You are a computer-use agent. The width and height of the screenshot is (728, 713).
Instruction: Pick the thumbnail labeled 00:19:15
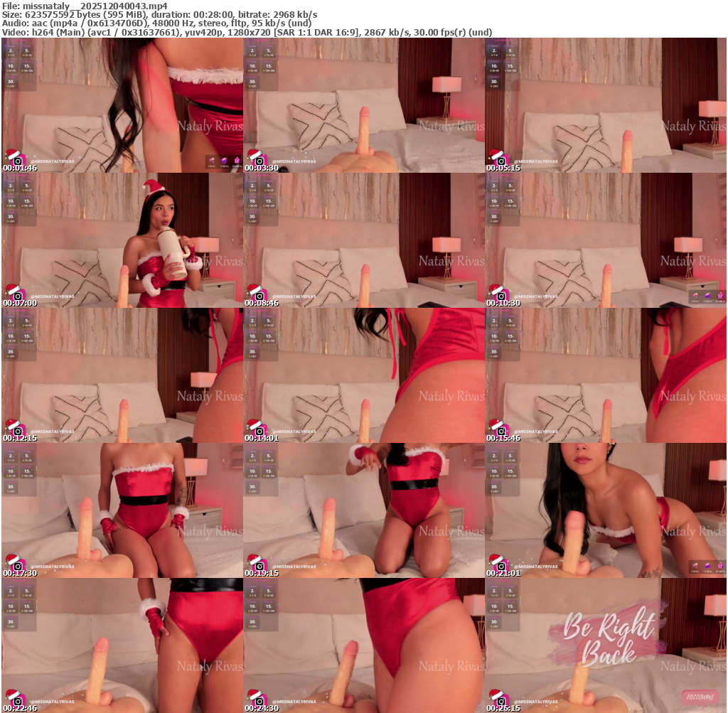tap(364, 510)
